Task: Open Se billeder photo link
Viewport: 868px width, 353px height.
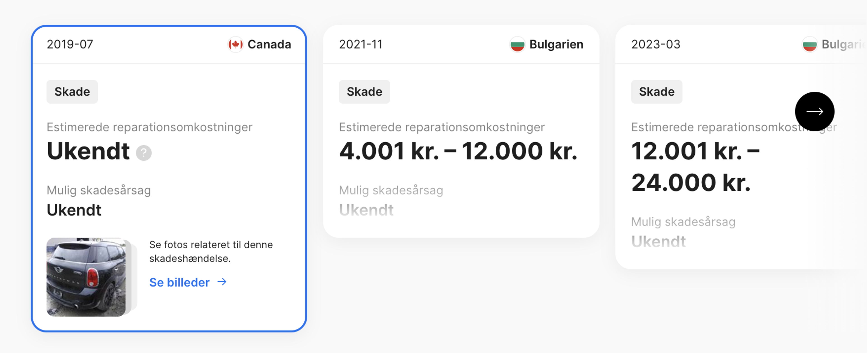Action: (179, 282)
